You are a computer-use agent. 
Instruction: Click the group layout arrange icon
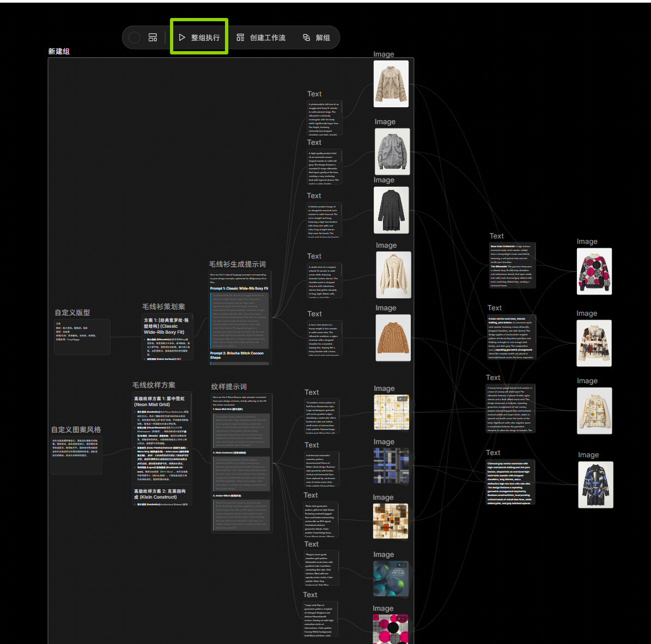click(x=153, y=38)
